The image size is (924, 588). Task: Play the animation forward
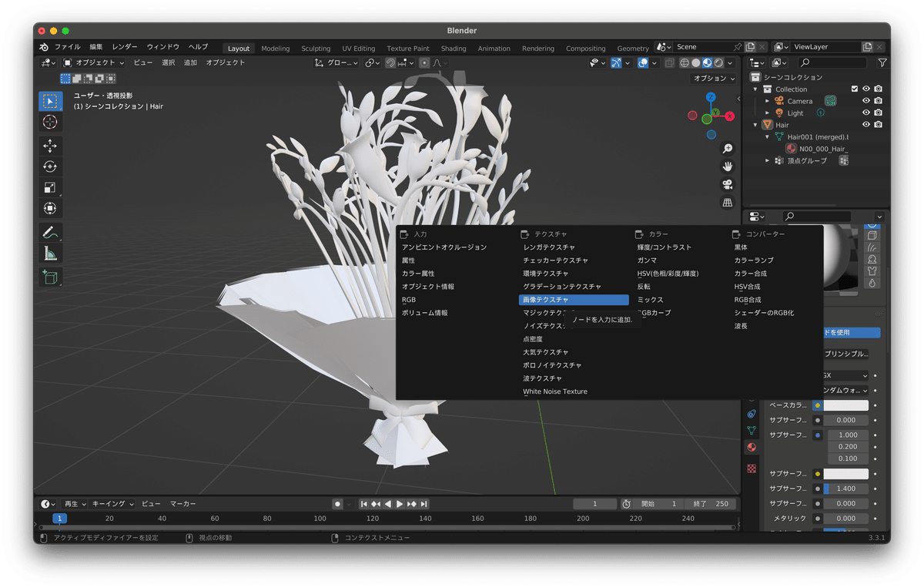point(400,503)
